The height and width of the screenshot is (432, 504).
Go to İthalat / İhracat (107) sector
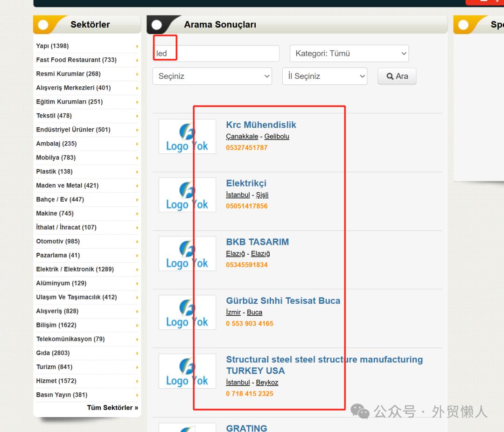click(x=66, y=227)
